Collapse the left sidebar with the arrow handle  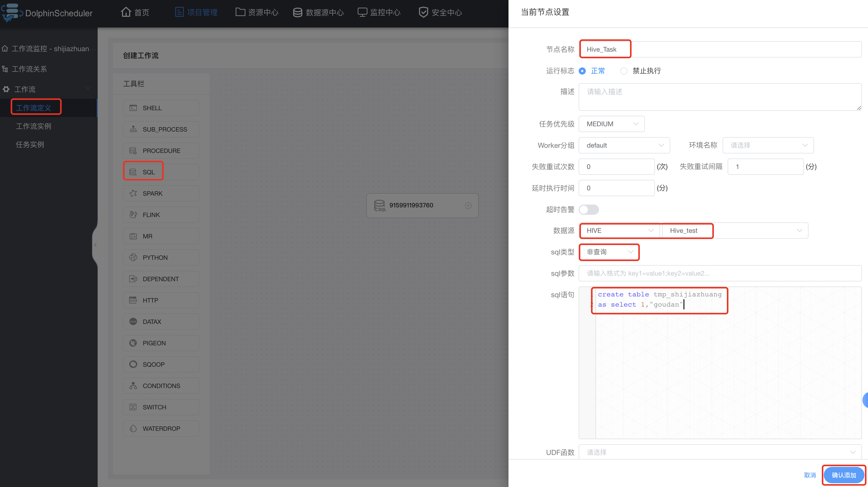pyautogui.click(x=95, y=245)
